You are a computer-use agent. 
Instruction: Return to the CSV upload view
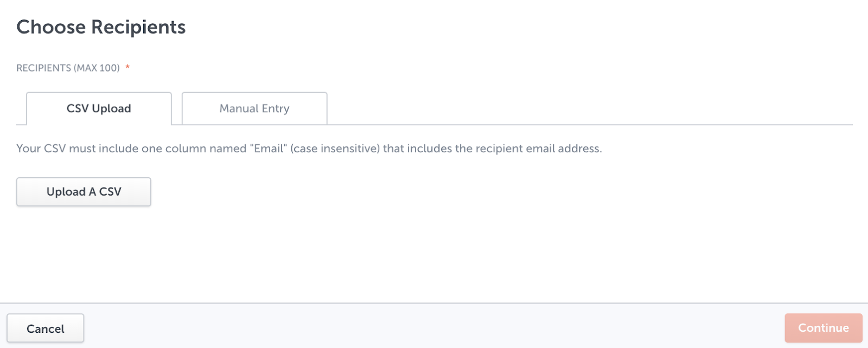click(99, 108)
